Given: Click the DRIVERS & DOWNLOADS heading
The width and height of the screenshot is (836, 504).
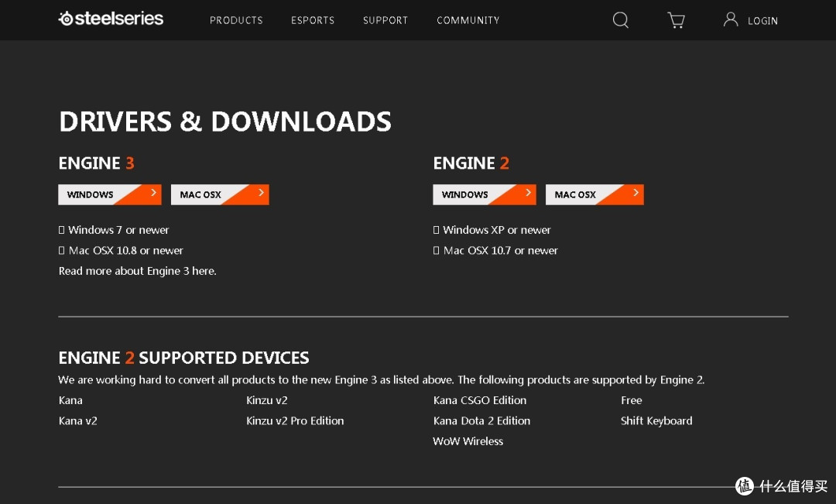Looking at the screenshot, I should coord(225,122).
